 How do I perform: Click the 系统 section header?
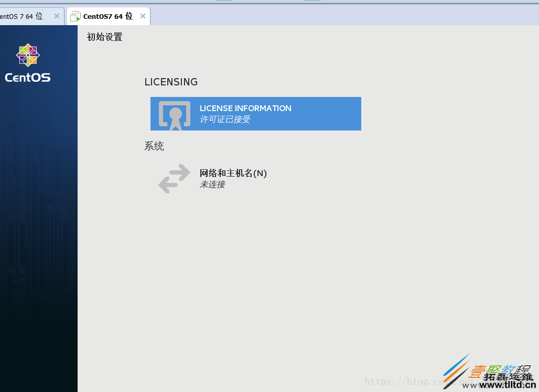[x=154, y=146]
